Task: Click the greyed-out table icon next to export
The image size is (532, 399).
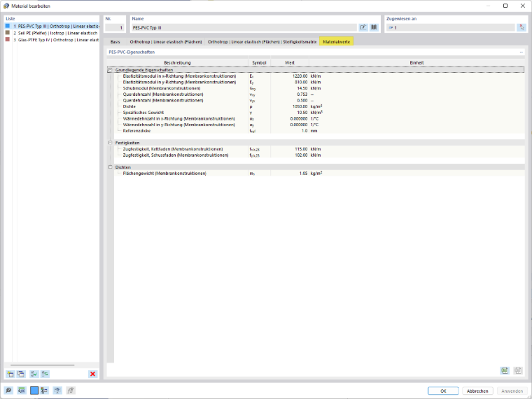Action: [x=518, y=370]
